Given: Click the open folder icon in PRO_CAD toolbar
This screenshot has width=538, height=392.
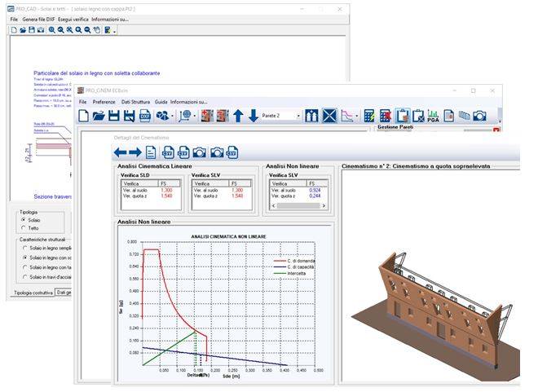Looking at the screenshot, I should (23, 30).
